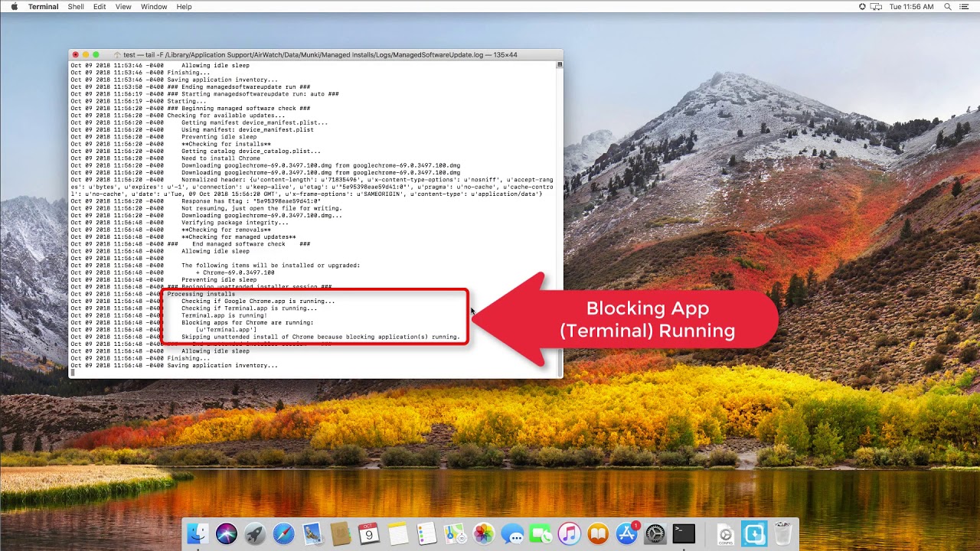Open the Shell menu
Image resolution: width=980 pixels, height=551 pixels.
pos(76,7)
